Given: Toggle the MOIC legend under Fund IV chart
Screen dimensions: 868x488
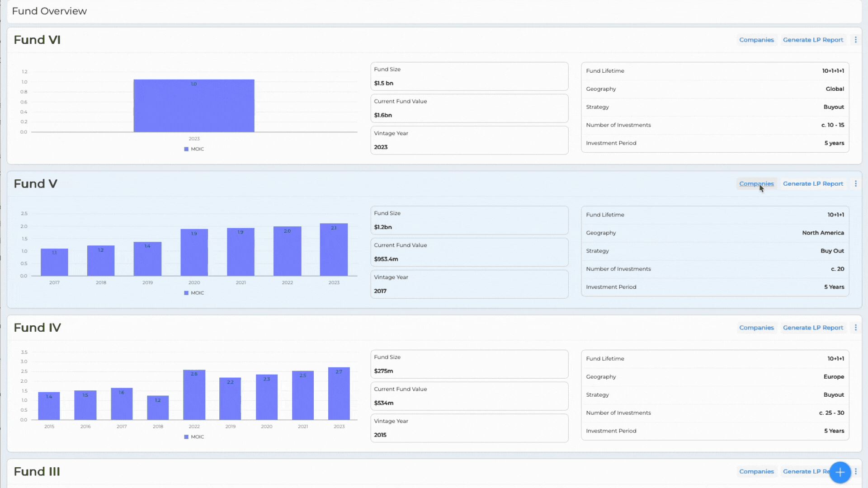Looking at the screenshot, I should (194, 436).
